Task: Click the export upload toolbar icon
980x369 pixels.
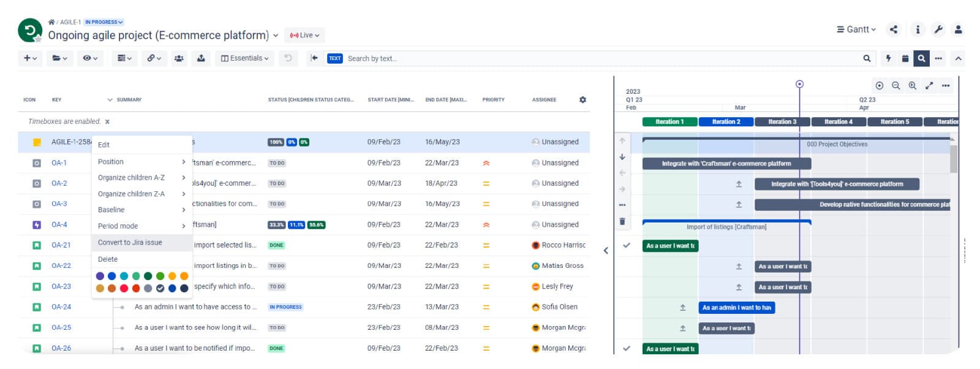Action: (x=201, y=58)
